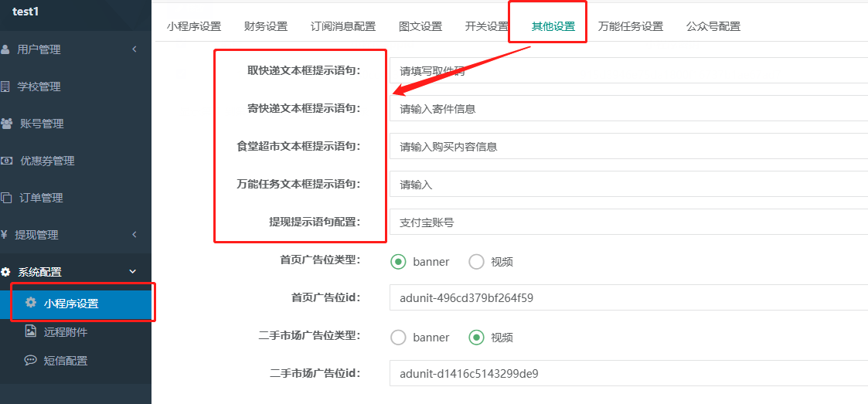Click the 提现管理 yen icon
868x404 pixels.
[x=4, y=235]
